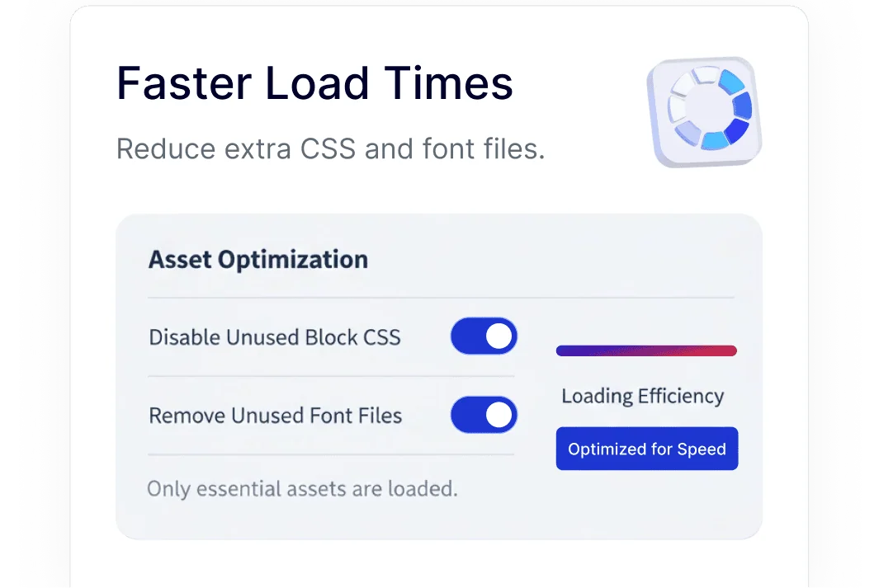Click the dark blue segment of the loading wheel
879x588 pixels.
tap(737, 130)
